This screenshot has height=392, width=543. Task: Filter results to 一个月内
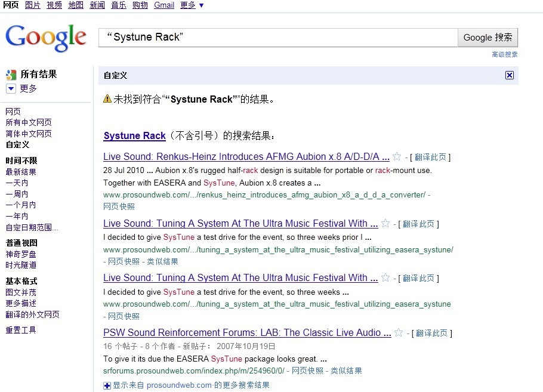(21, 205)
